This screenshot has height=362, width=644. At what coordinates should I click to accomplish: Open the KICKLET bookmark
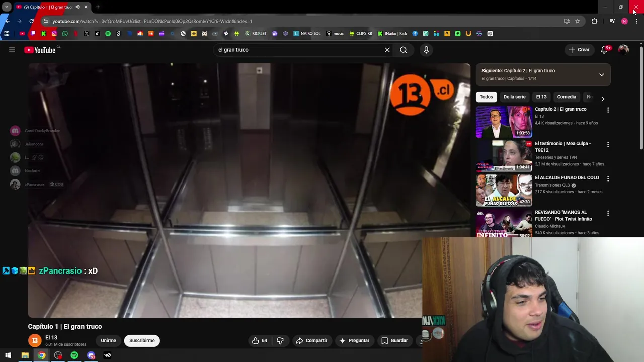click(256, 34)
